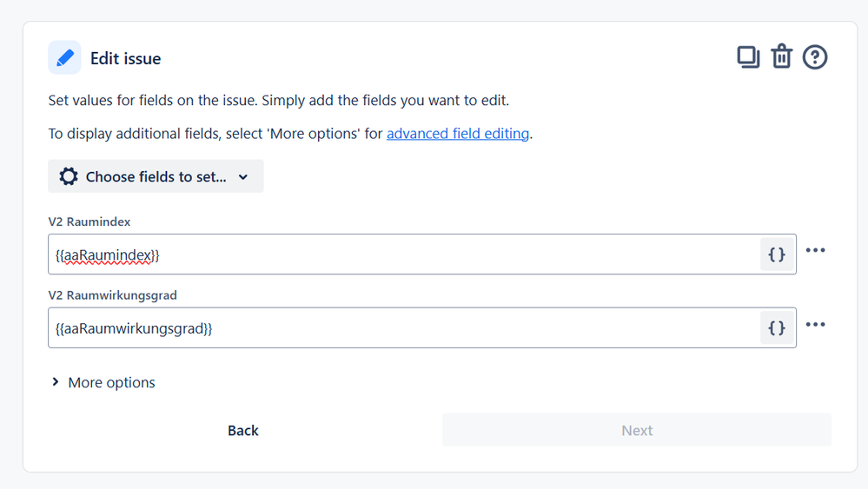Open ellipsis menu next to V2 Raumwirkungsgrad
The width and height of the screenshot is (868, 489).
(x=815, y=324)
